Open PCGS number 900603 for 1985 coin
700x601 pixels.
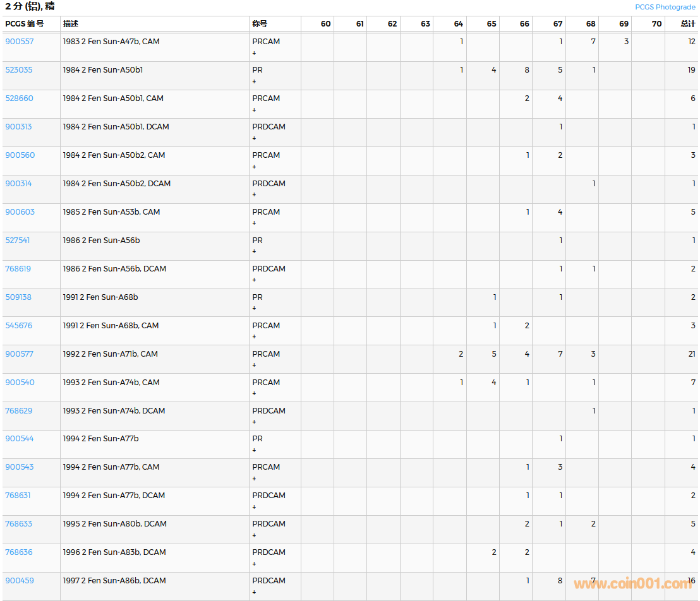click(20, 212)
